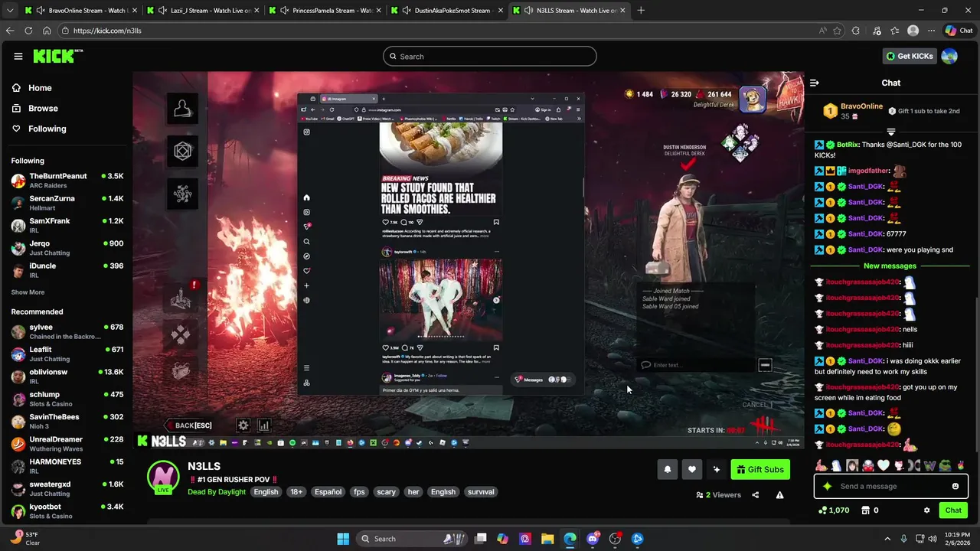Expand the gift leaderboard chevron in chat
980x551 pixels.
[891, 132]
